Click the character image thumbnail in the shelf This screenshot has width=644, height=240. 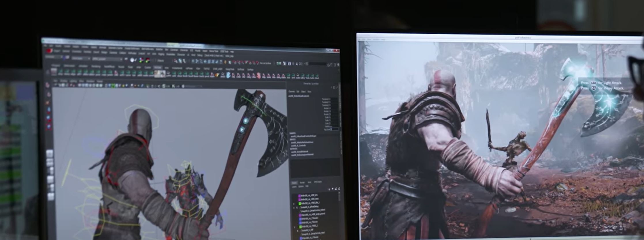click(160, 74)
